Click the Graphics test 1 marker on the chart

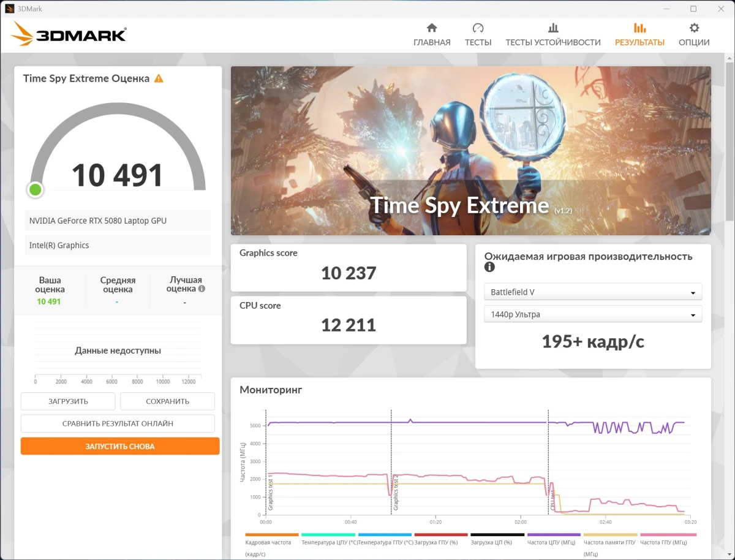point(270,492)
